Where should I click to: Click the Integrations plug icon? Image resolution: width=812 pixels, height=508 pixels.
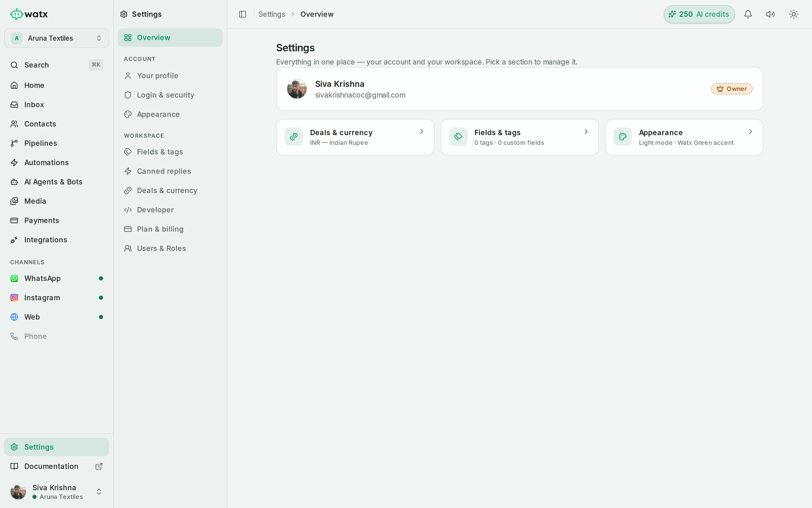tap(14, 240)
